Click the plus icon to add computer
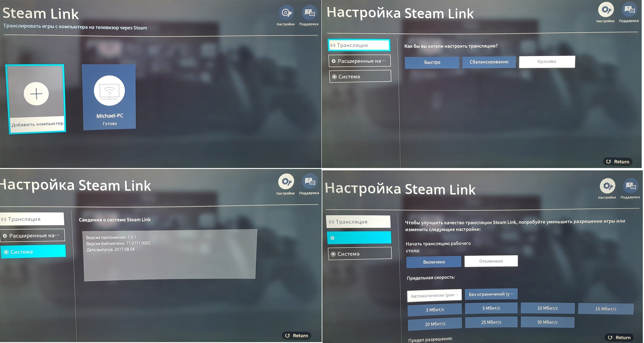This screenshot has width=644, height=343. (36, 94)
